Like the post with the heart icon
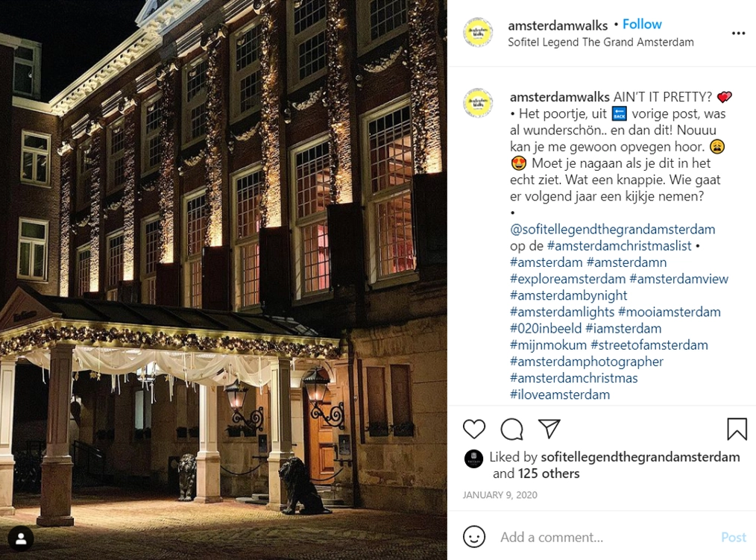The height and width of the screenshot is (560, 756). (474, 429)
